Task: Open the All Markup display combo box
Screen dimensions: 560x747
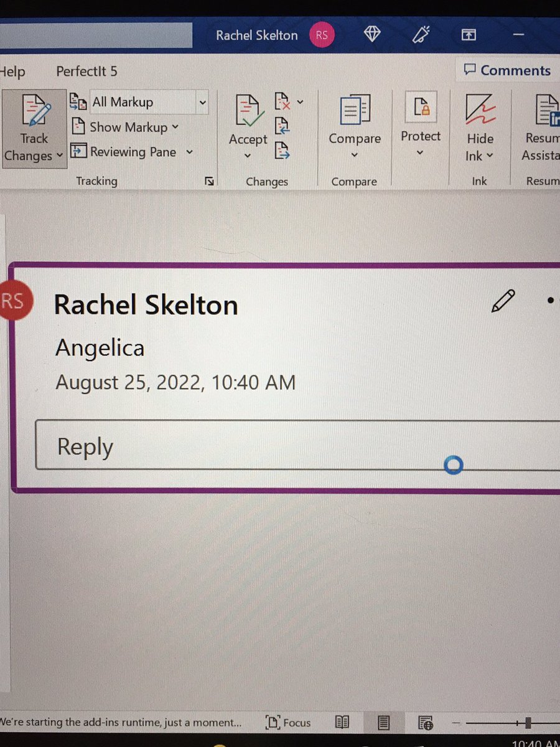Action: 149,102
